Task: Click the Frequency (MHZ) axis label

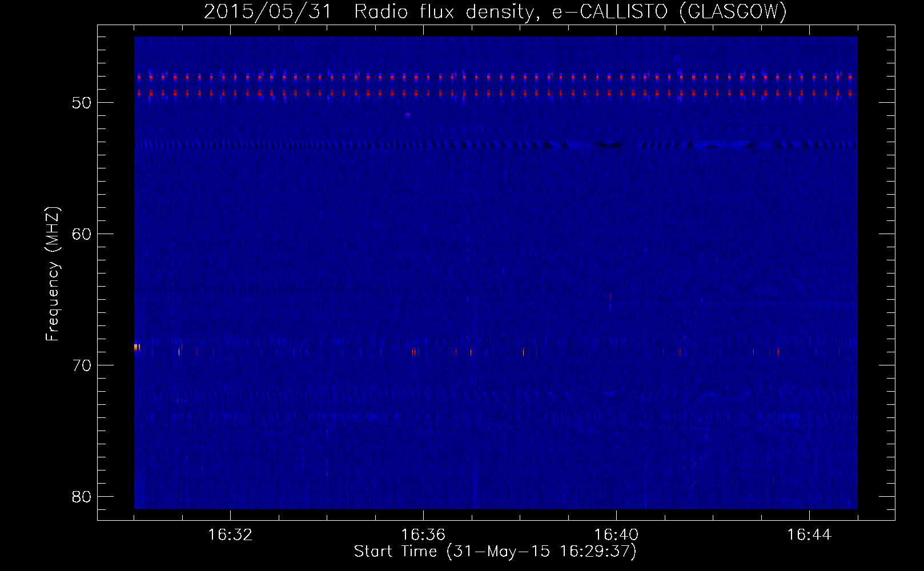Action: 53,274
